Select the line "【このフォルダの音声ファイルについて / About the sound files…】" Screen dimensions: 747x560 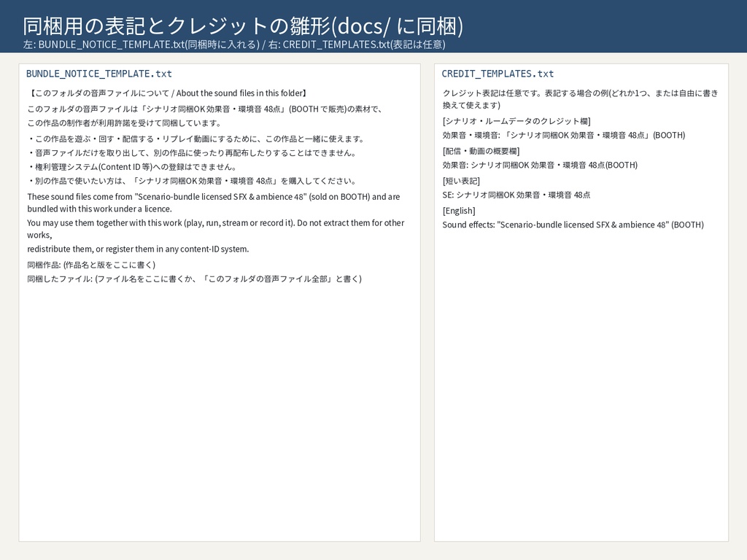click(169, 93)
